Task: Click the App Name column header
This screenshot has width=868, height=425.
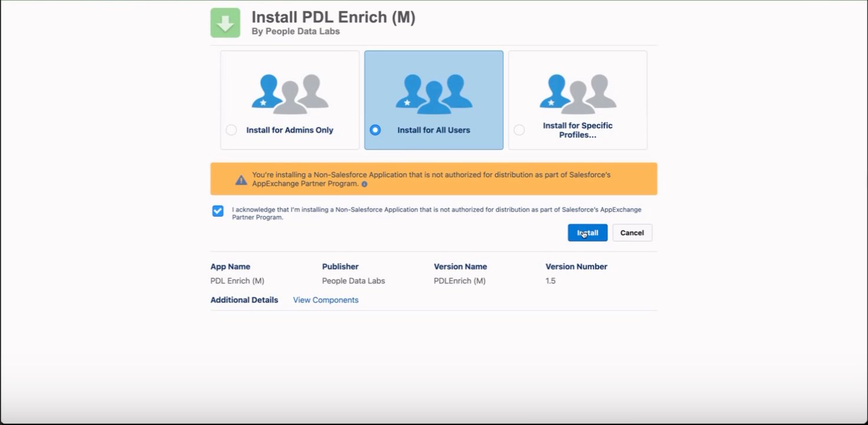Action: [230, 266]
